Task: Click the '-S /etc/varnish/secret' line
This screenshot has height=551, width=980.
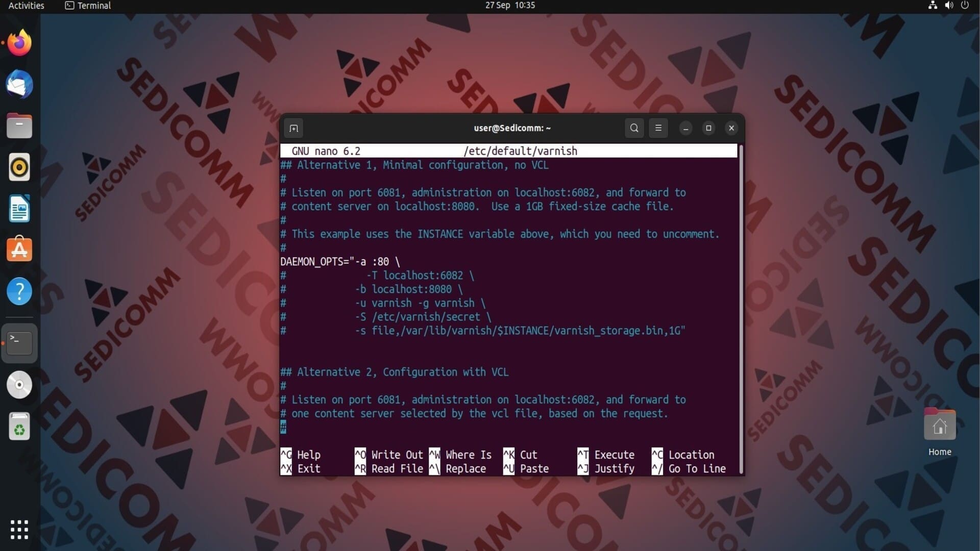Action: pyautogui.click(x=386, y=317)
